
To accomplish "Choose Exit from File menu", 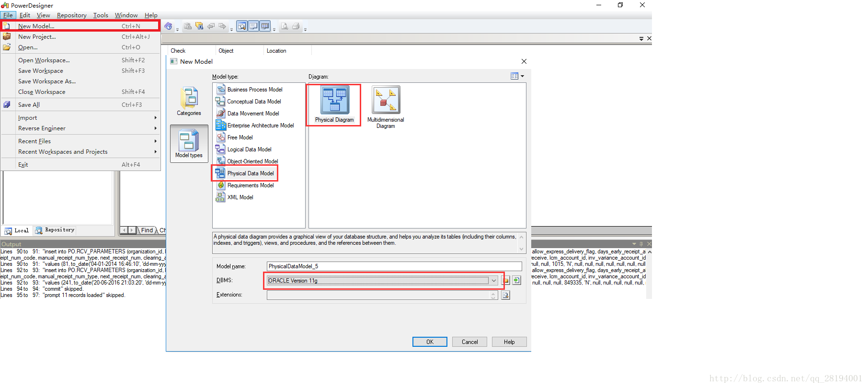I will point(80,164).
